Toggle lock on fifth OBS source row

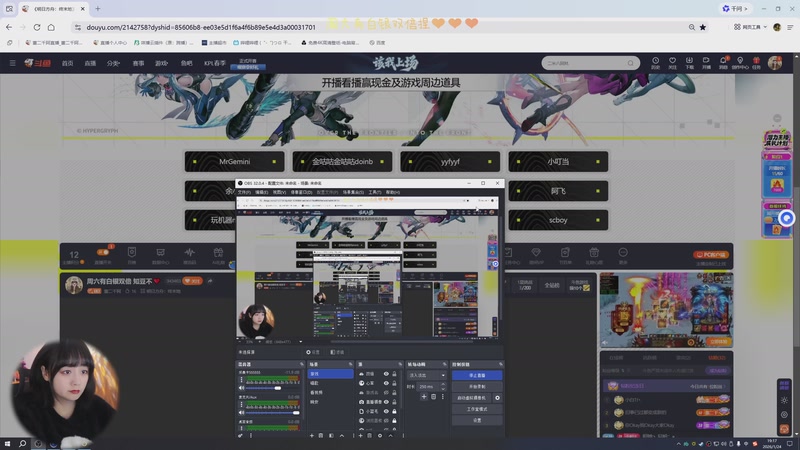394,411
